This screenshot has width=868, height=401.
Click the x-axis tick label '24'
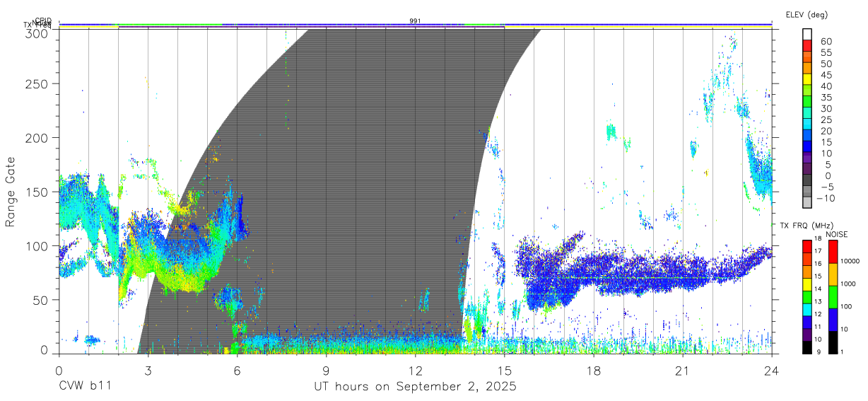772,371
